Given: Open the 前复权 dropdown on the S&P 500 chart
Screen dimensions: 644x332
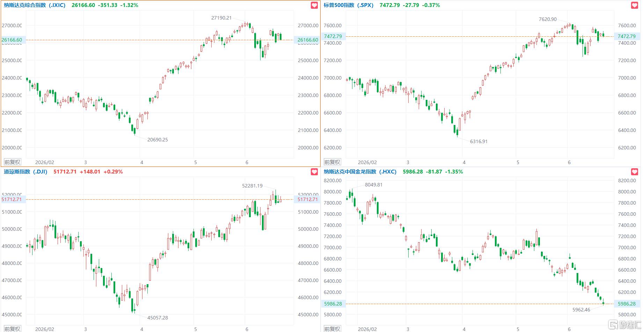Looking at the screenshot, I should (x=332, y=162).
